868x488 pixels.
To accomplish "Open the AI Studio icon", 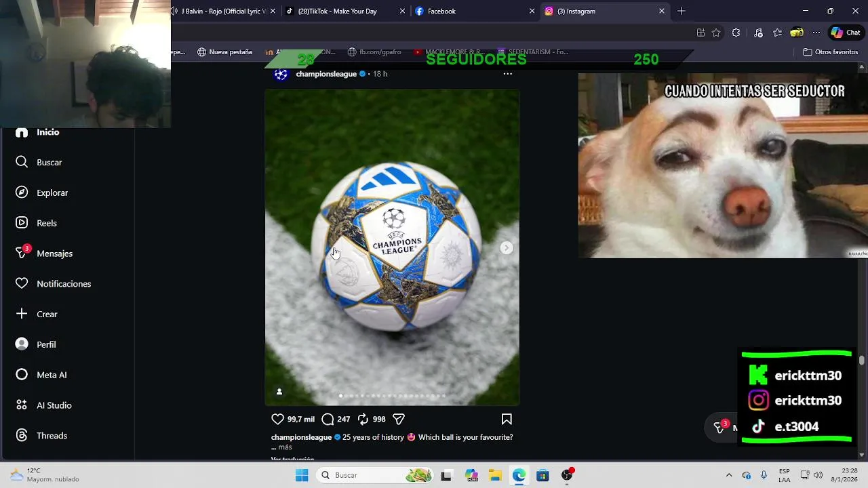I will pyautogui.click(x=22, y=405).
